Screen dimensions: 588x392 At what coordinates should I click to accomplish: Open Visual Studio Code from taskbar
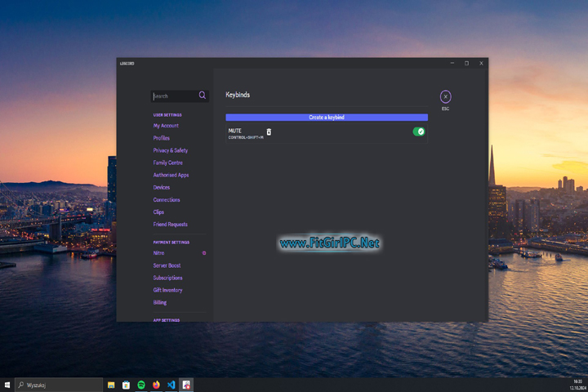pos(171,385)
